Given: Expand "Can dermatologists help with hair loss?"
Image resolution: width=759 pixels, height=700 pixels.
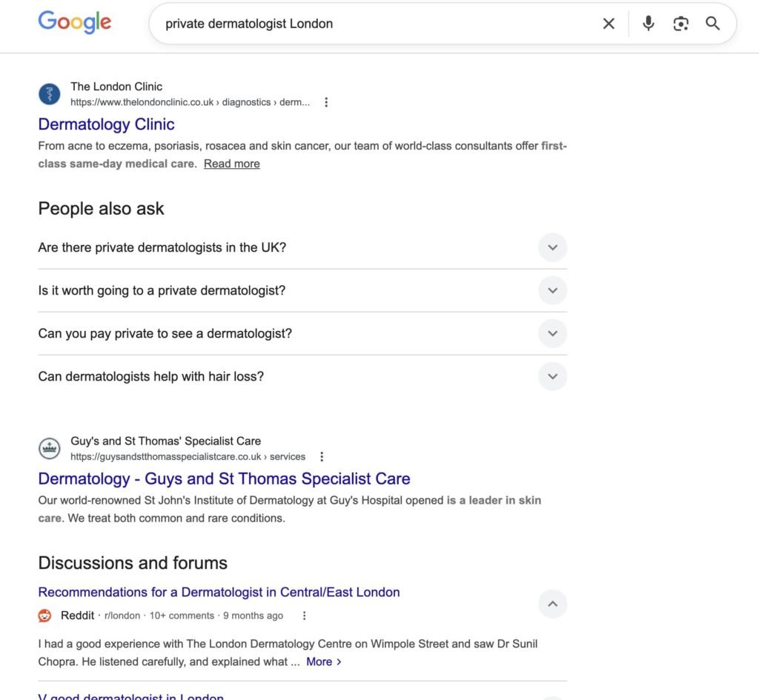Looking at the screenshot, I should click(x=552, y=376).
